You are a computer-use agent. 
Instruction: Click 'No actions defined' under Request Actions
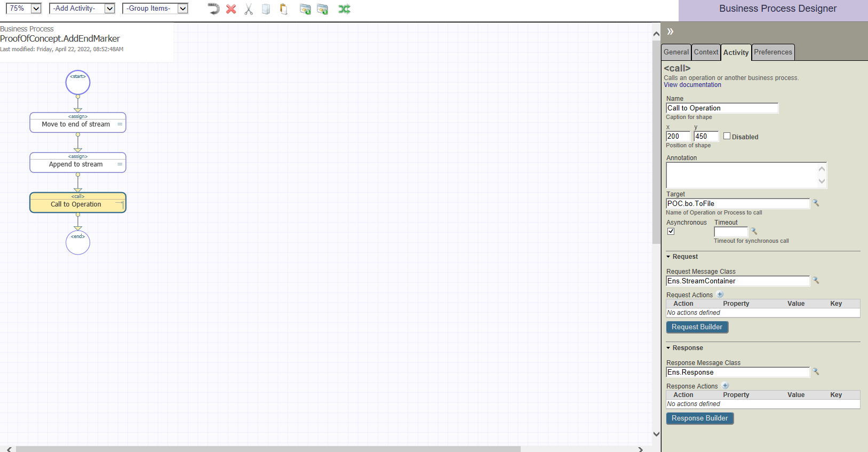point(694,313)
